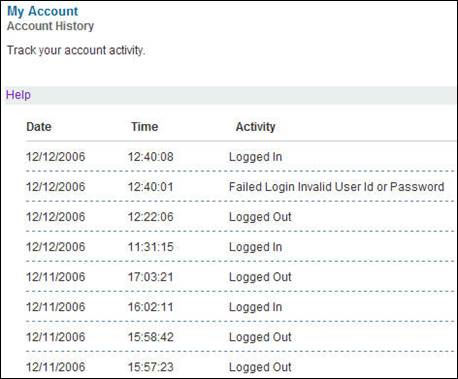Click the Logged Out entry at 15:58:42
Image resolution: width=458 pixels, height=379 pixels.
point(260,337)
